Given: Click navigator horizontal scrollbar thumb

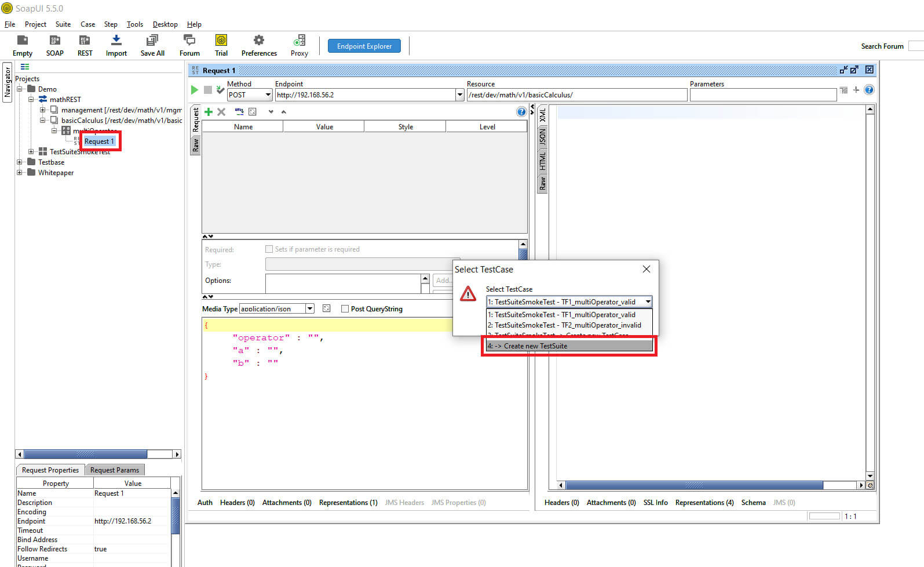Looking at the screenshot, I should [x=86, y=454].
